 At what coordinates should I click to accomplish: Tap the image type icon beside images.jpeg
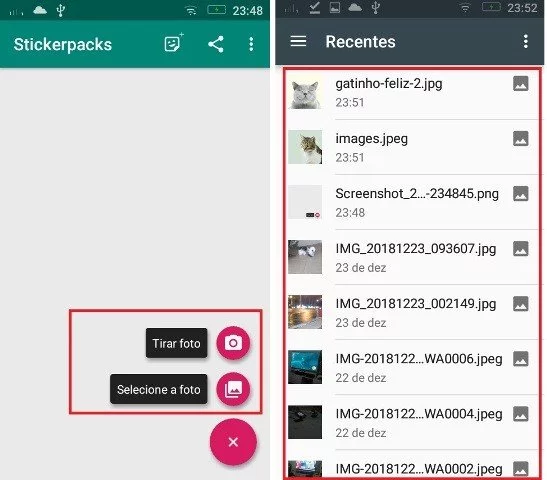tap(520, 138)
